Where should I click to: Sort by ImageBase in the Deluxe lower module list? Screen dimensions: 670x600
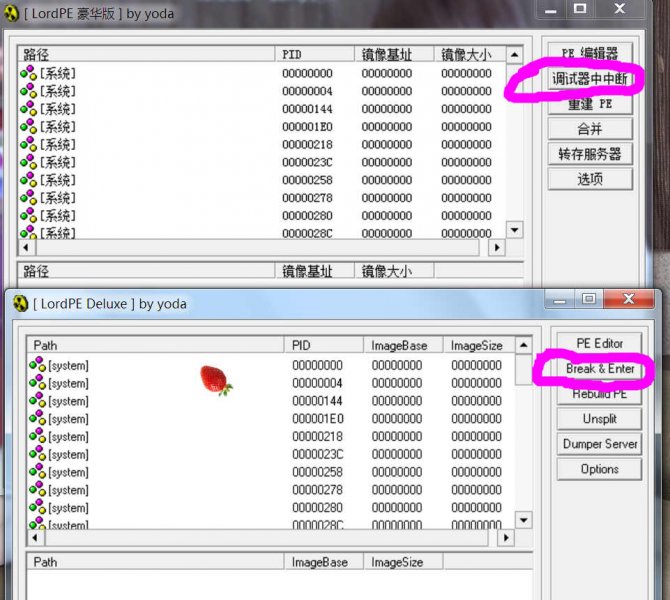coord(324,562)
